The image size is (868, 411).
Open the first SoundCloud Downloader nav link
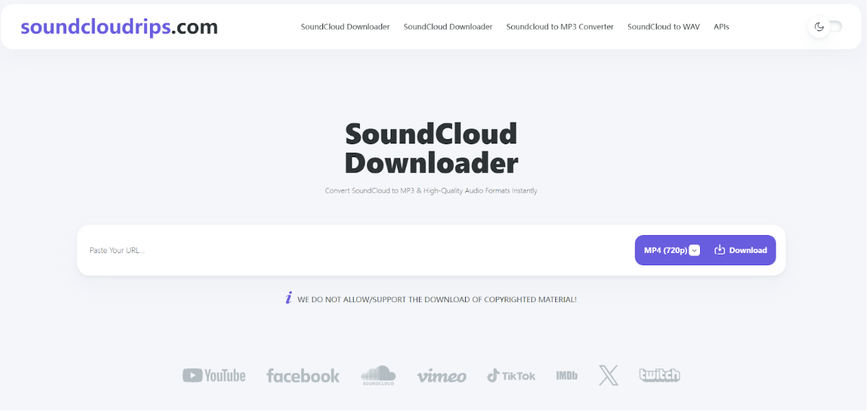coord(345,27)
